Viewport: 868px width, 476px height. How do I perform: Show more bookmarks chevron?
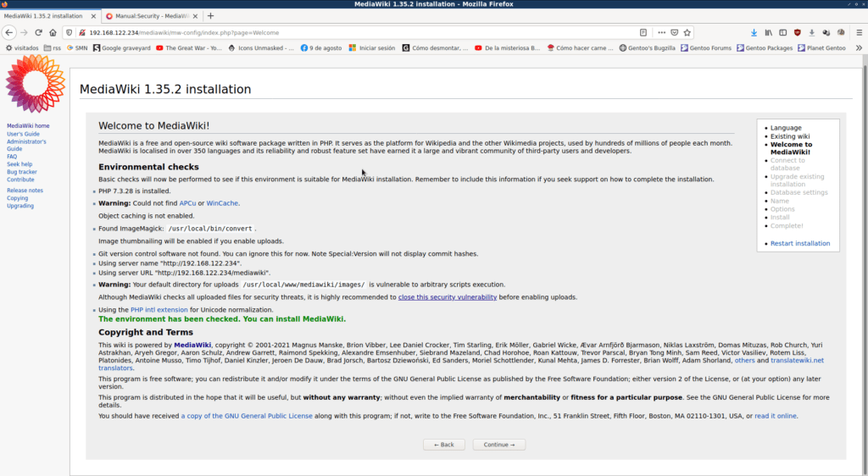[859, 48]
